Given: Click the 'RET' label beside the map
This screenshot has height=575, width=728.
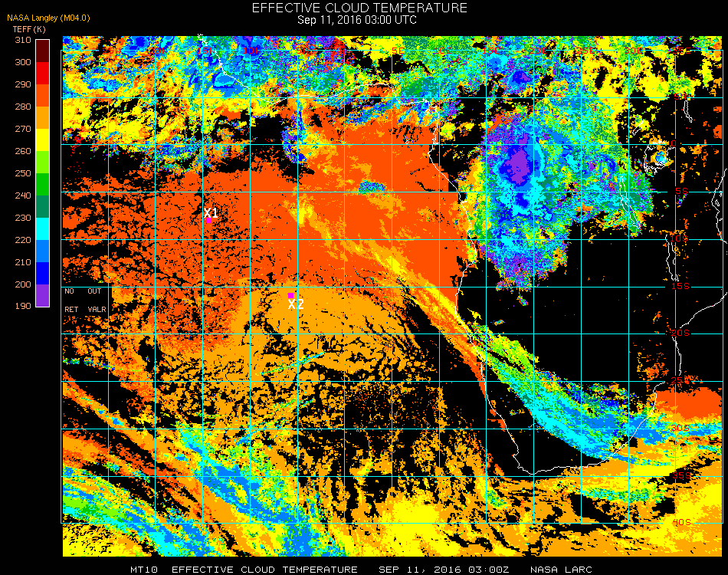Looking at the screenshot, I should click(x=71, y=309).
